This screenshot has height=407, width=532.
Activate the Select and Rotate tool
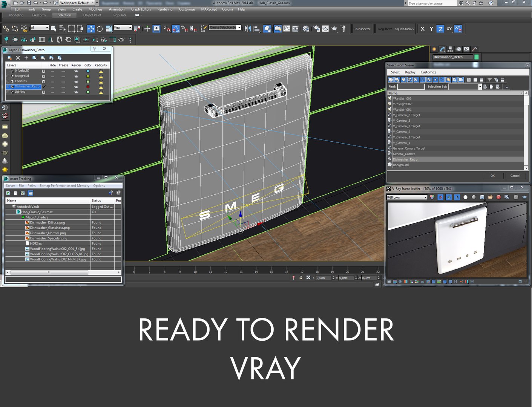(100, 29)
